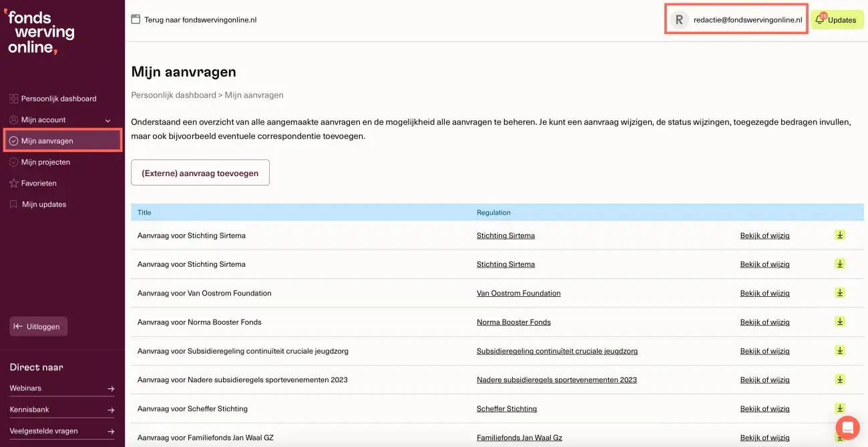This screenshot has height=447, width=868.
Task: Click the R avatar in the header
Action: (x=678, y=19)
